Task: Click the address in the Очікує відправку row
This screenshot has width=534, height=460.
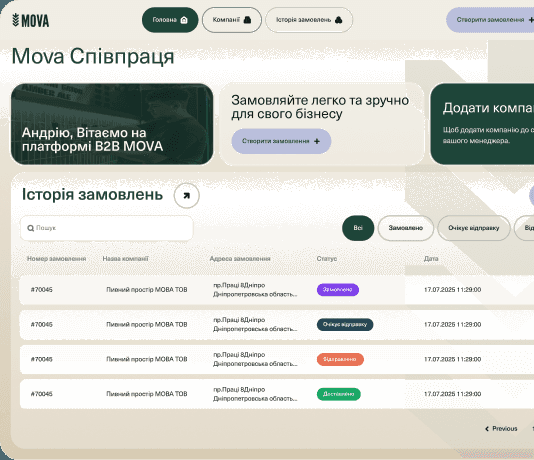Action: pyautogui.click(x=255, y=324)
